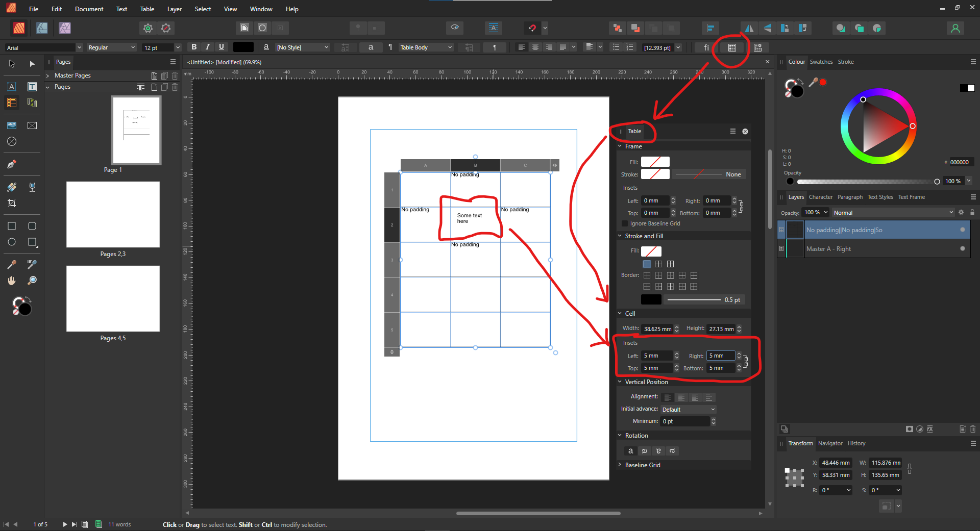
Task: Enable Ignore Baseline Grid checkbox
Action: coord(625,223)
